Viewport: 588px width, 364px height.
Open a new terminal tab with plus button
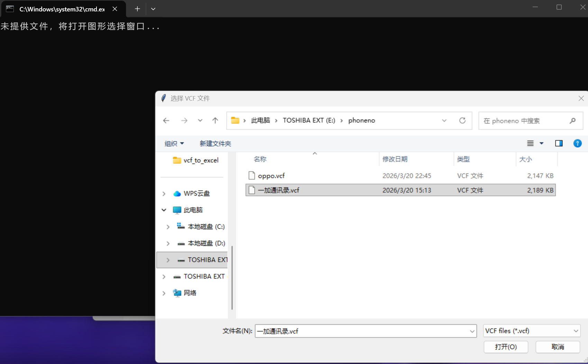137,9
